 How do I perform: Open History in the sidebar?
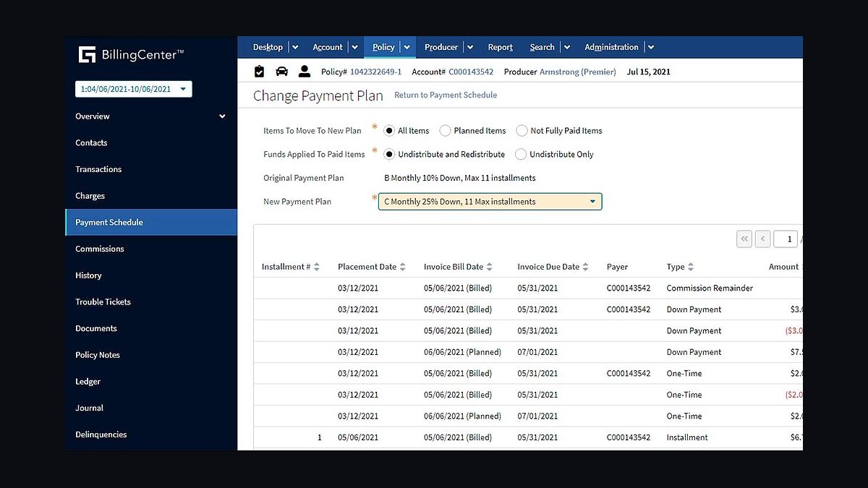(150, 275)
